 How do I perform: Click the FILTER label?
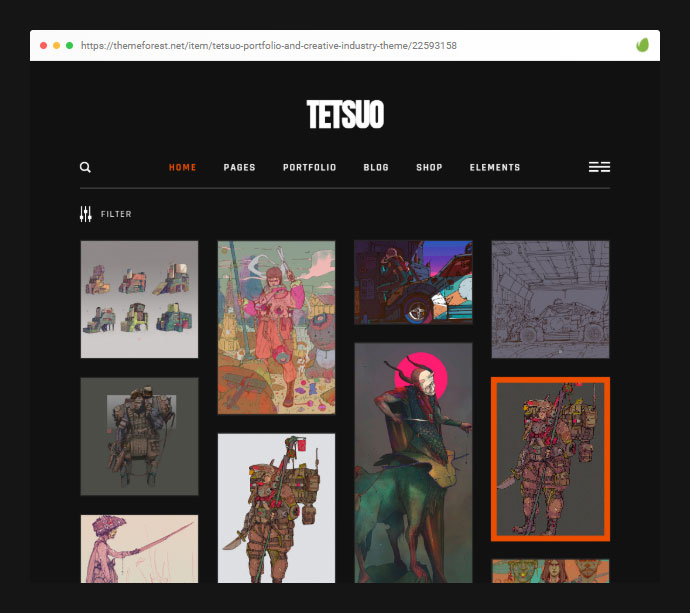tap(116, 214)
